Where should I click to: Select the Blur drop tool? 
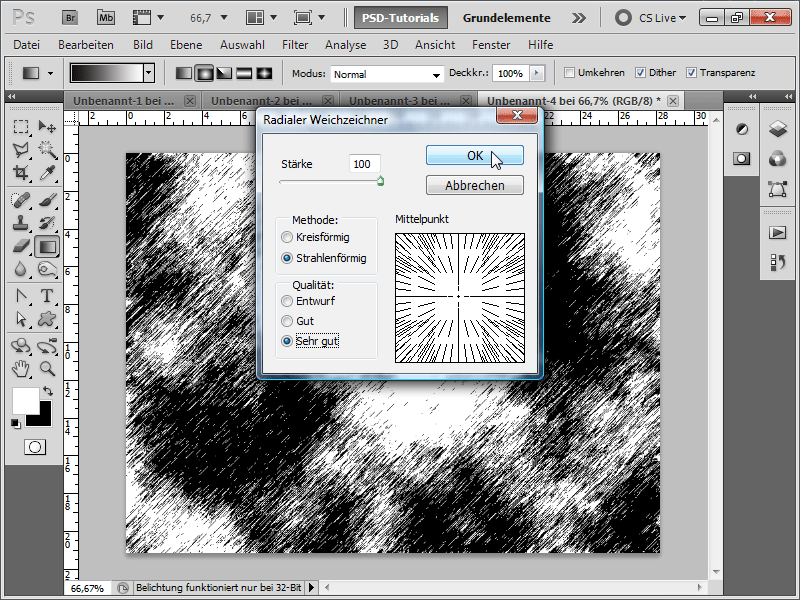[21, 269]
